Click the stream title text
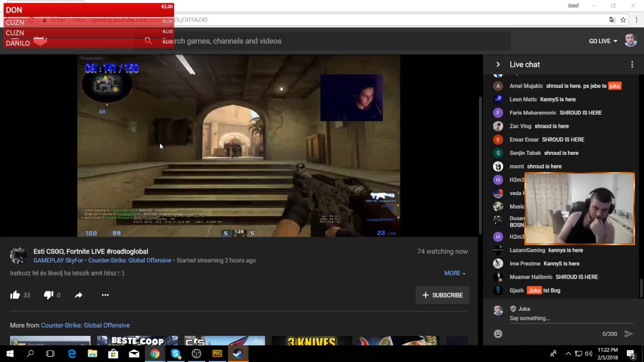 pyautogui.click(x=91, y=251)
